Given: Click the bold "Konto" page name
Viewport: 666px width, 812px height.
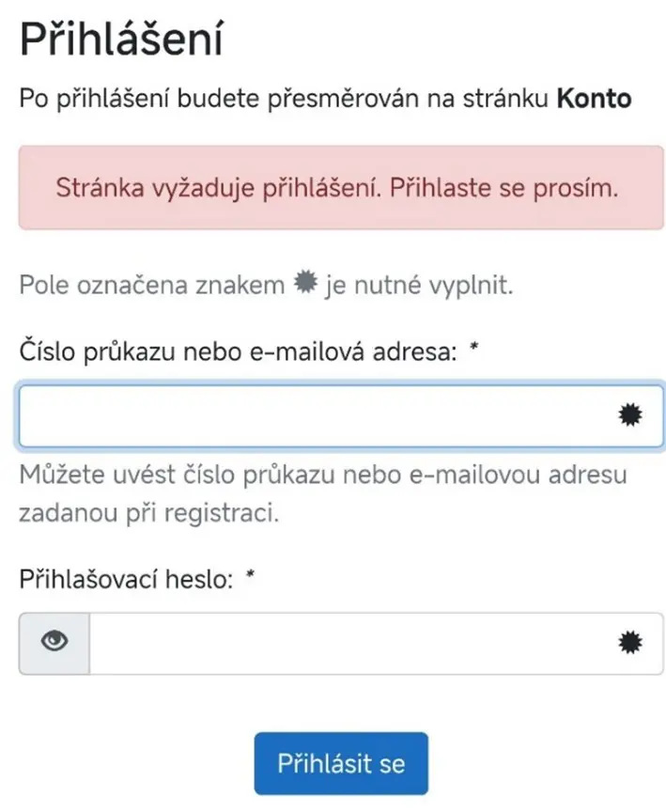Looking at the screenshot, I should (x=594, y=99).
